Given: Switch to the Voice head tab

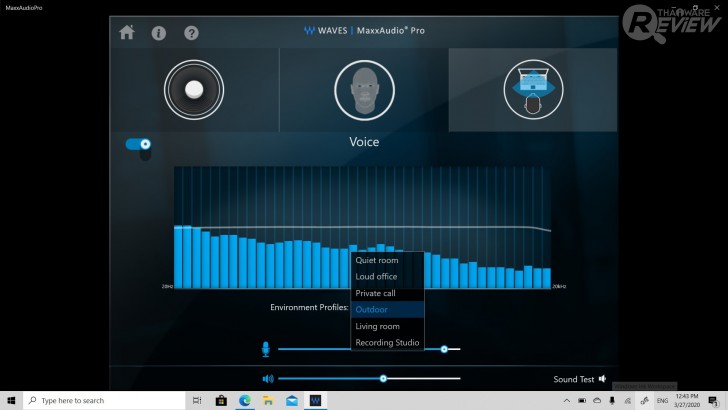Looking at the screenshot, I should click(x=364, y=90).
